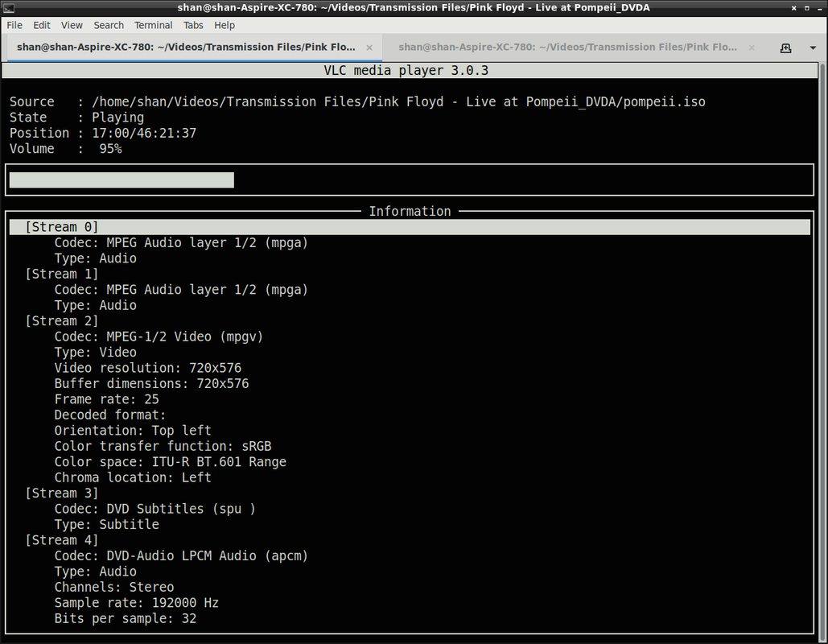Click Video resolution: 720x576 line
The height and width of the screenshot is (644, 828).
pos(148,368)
